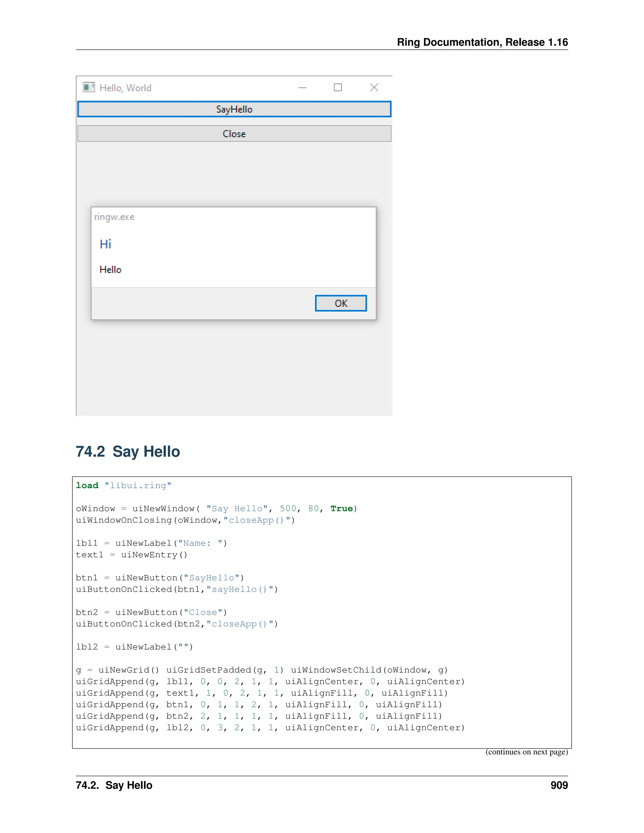This screenshot has width=644, height=833.
Task: Click the 74.2 Say Hello section heading
Action: [128, 452]
